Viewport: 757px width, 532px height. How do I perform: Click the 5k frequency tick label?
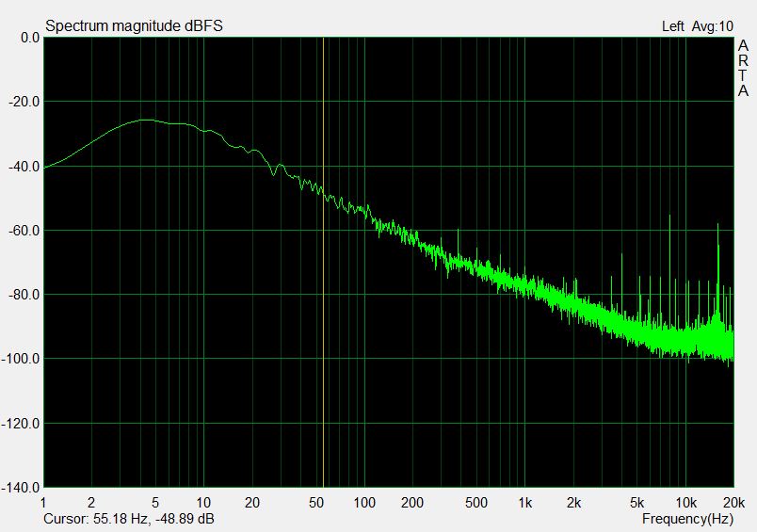637,503
